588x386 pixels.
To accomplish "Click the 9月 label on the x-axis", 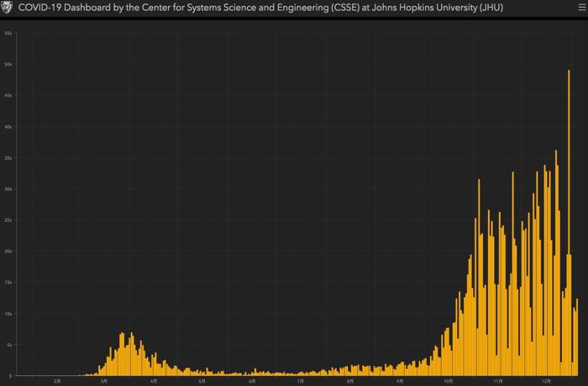I will pyautogui.click(x=400, y=381).
